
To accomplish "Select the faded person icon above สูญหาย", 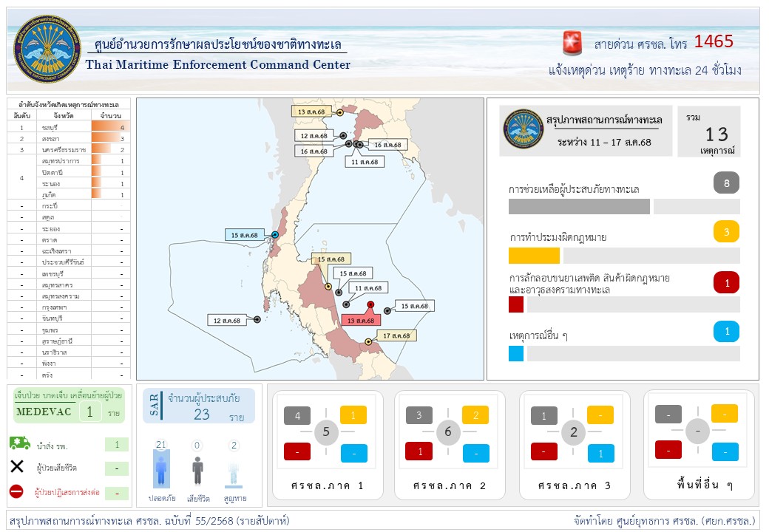I will coord(234,471).
